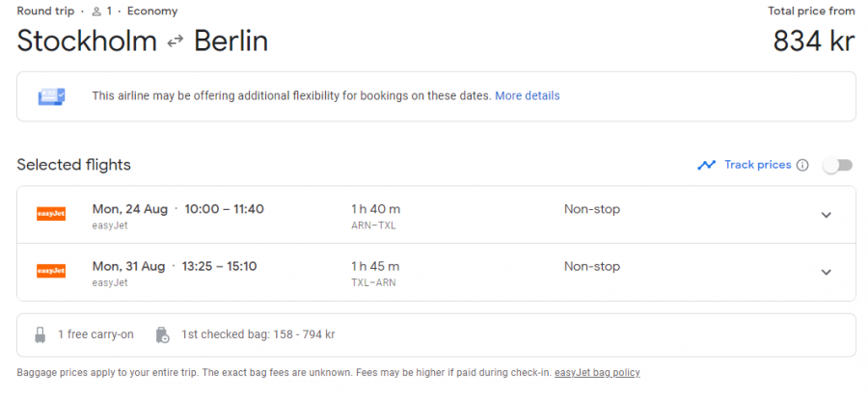Click the blue flexible booking ticket icon

pyautogui.click(x=51, y=96)
